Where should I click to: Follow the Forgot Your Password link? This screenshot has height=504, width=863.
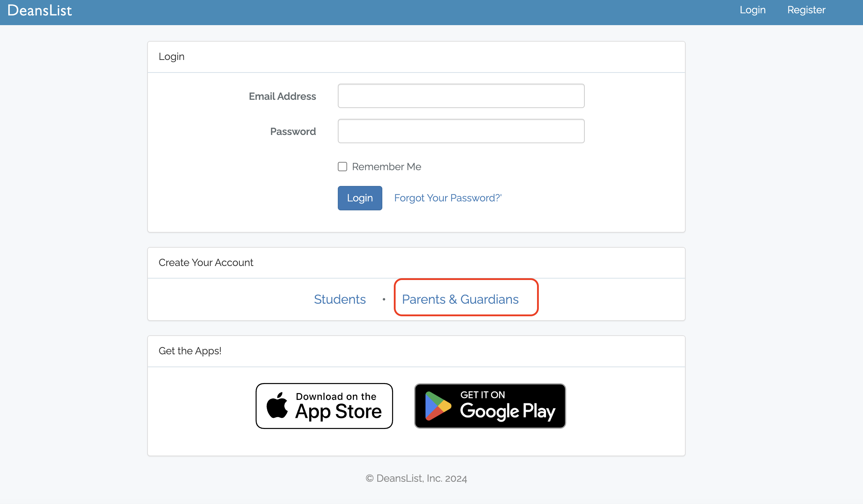click(x=448, y=198)
